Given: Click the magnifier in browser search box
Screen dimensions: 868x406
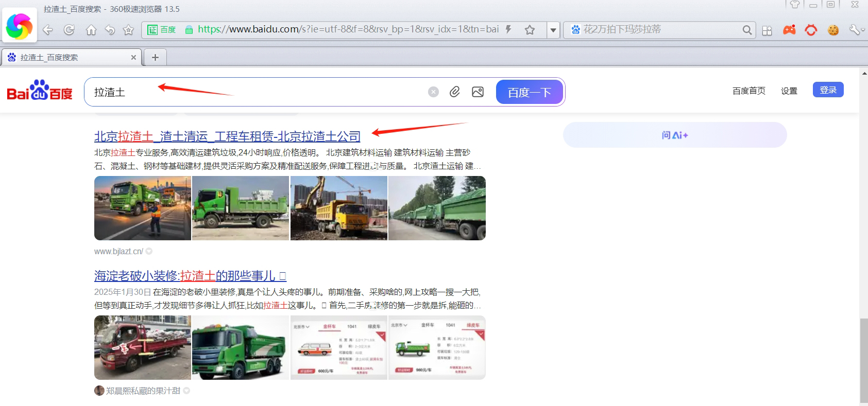Looking at the screenshot, I should (747, 30).
